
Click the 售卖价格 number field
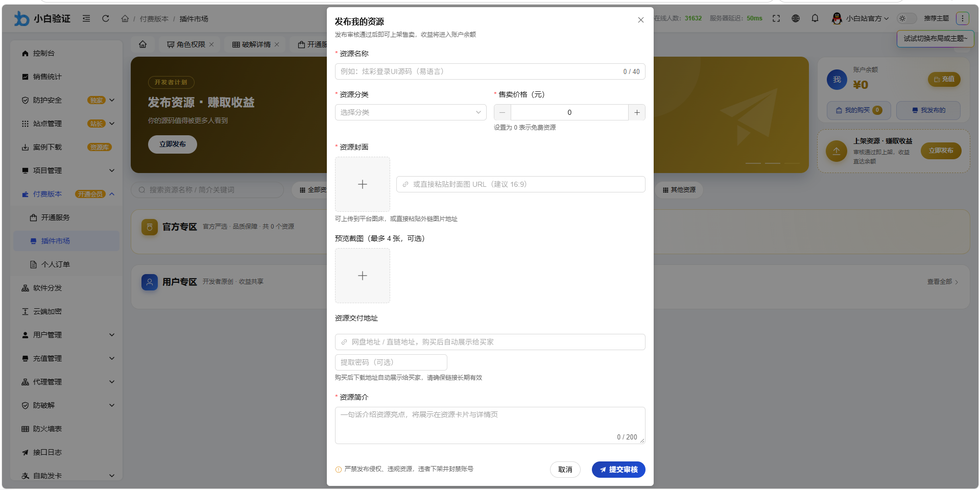(x=569, y=112)
